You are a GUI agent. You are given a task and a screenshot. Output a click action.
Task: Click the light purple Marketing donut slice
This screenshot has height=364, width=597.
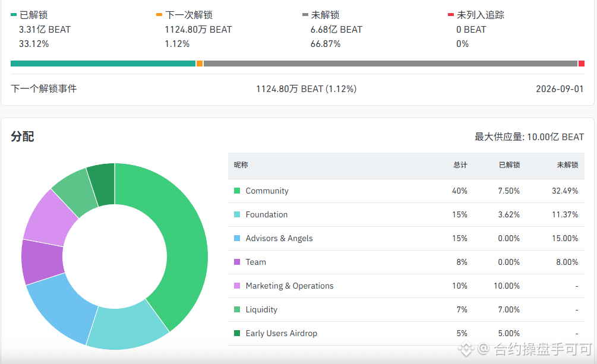50,219
